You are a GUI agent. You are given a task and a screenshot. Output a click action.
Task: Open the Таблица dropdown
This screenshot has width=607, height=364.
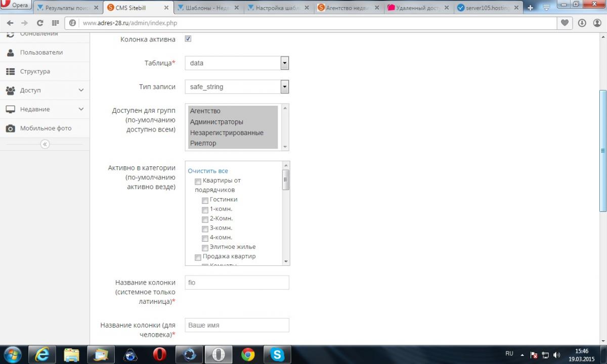coord(237,63)
